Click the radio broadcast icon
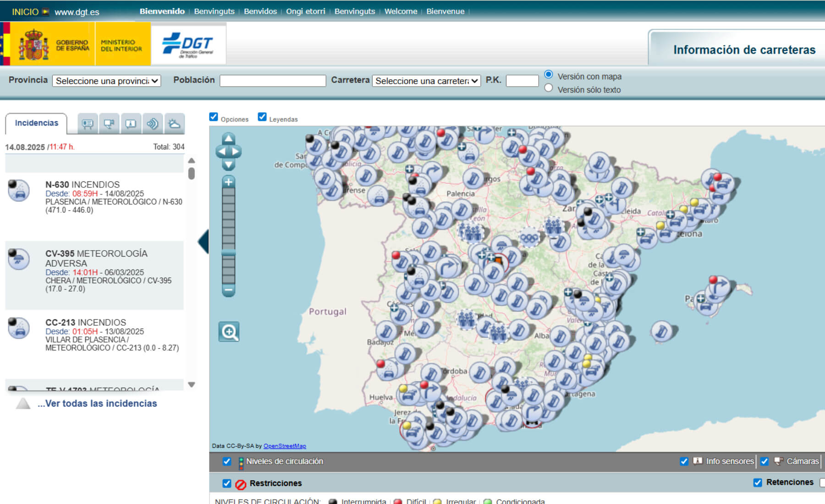The height and width of the screenshot is (504, 825). point(153,123)
